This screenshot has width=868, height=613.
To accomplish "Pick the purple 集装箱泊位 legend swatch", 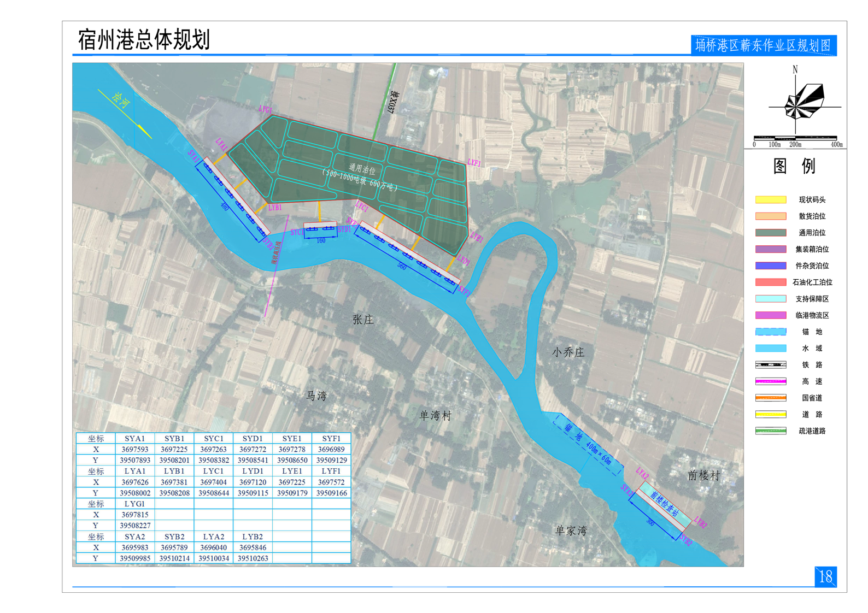I will coord(770,249).
